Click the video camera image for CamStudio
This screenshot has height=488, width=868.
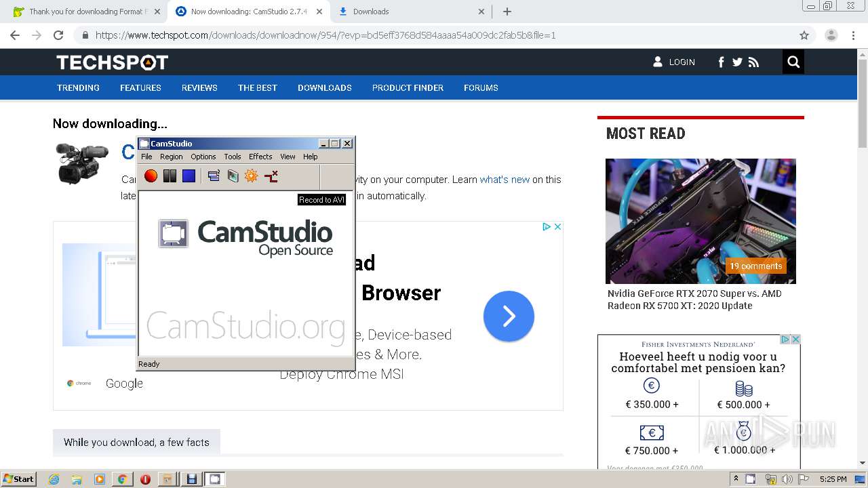click(x=82, y=163)
